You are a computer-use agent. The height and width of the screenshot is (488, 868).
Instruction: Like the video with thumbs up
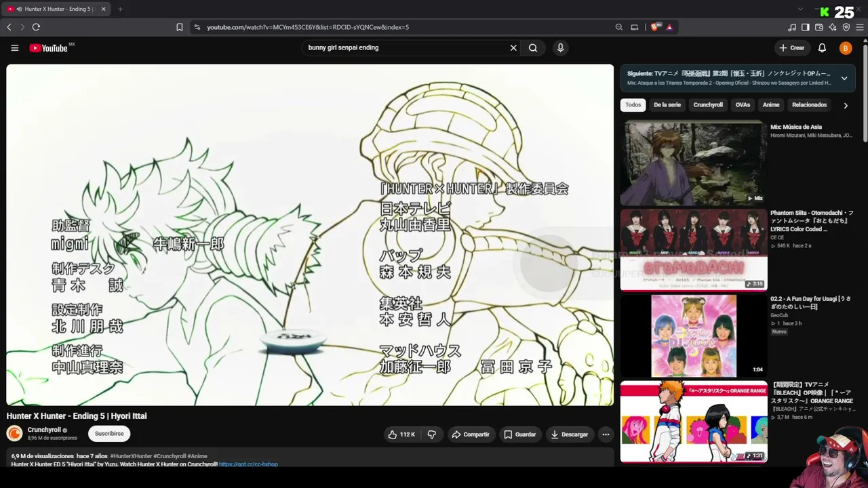tap(401, 434)
